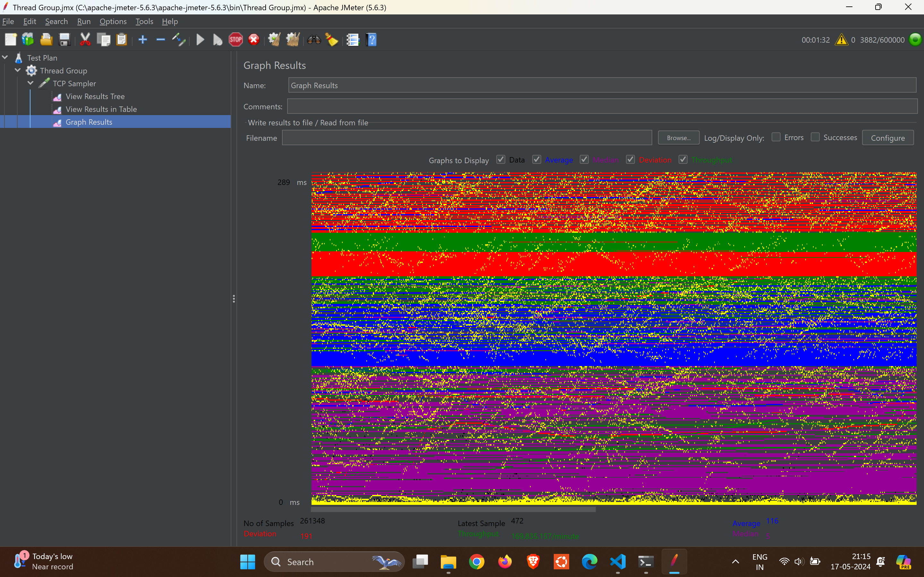924x577 pixels.
Task: Toggle the Throughput graph checkbox
Action: 683,160
